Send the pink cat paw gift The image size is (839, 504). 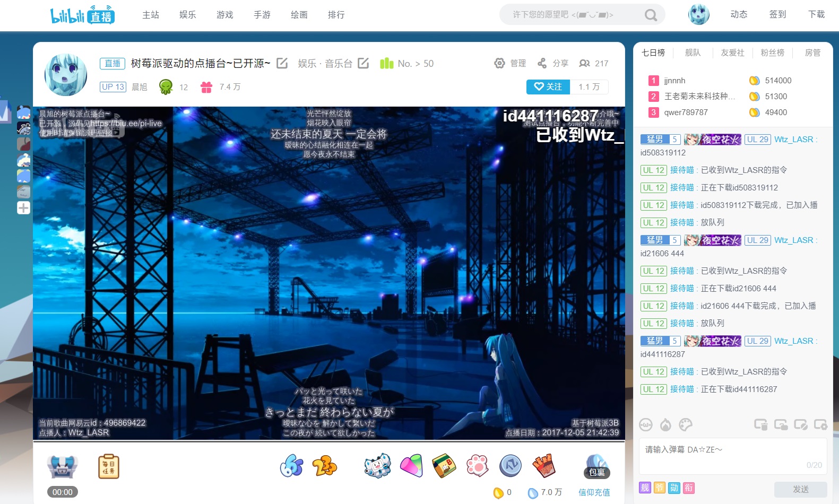click(477, 466)
